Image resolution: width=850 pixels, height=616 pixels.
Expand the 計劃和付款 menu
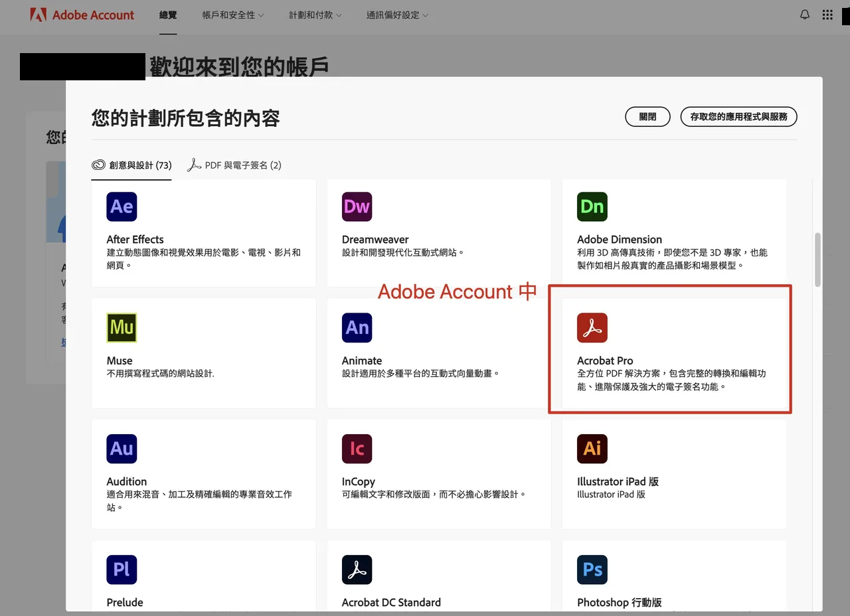click(315, 15)
